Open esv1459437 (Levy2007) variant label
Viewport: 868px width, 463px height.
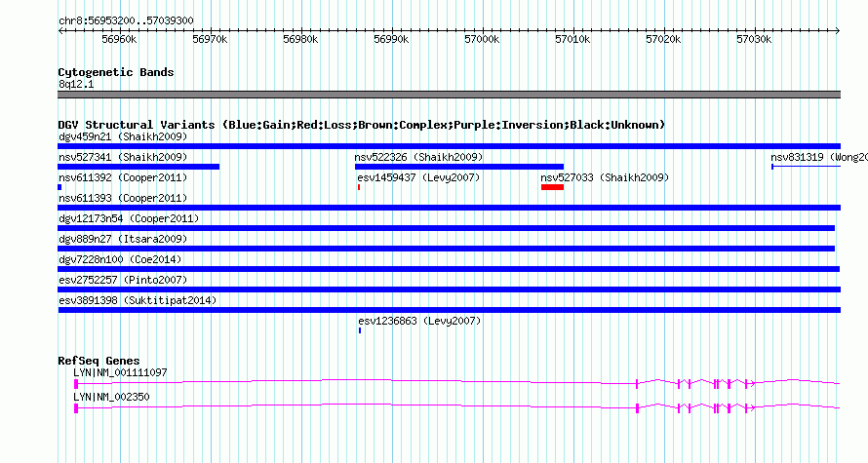[418, 177]
